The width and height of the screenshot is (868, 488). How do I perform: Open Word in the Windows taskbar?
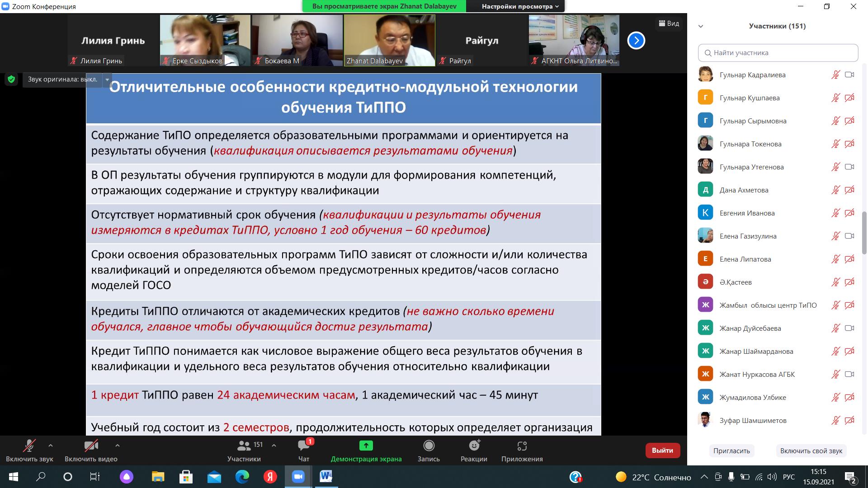click(x=326, y=477)
